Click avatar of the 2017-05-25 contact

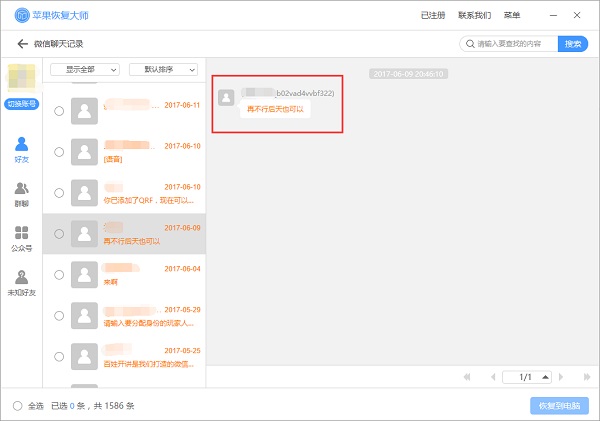pos(85,357)
